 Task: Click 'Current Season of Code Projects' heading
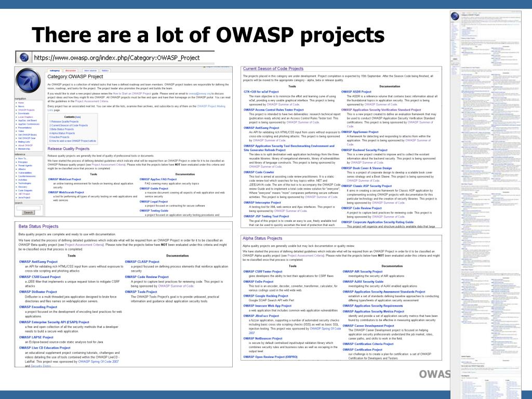point(273,69)
